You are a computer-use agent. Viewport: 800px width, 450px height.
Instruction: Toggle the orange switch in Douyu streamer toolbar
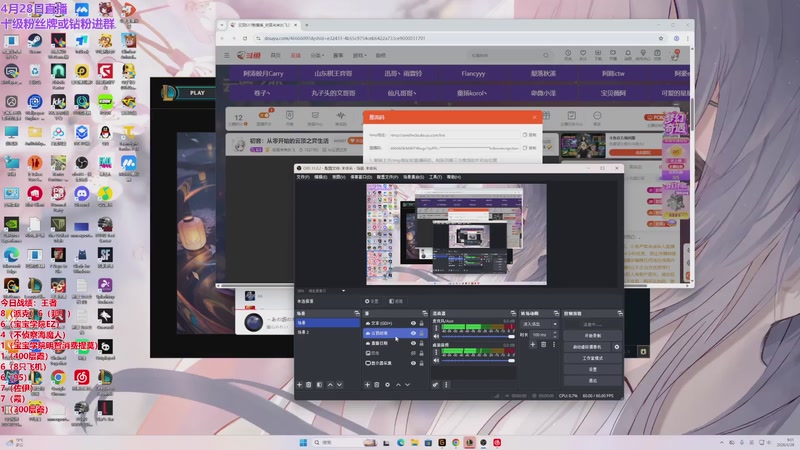264,116
